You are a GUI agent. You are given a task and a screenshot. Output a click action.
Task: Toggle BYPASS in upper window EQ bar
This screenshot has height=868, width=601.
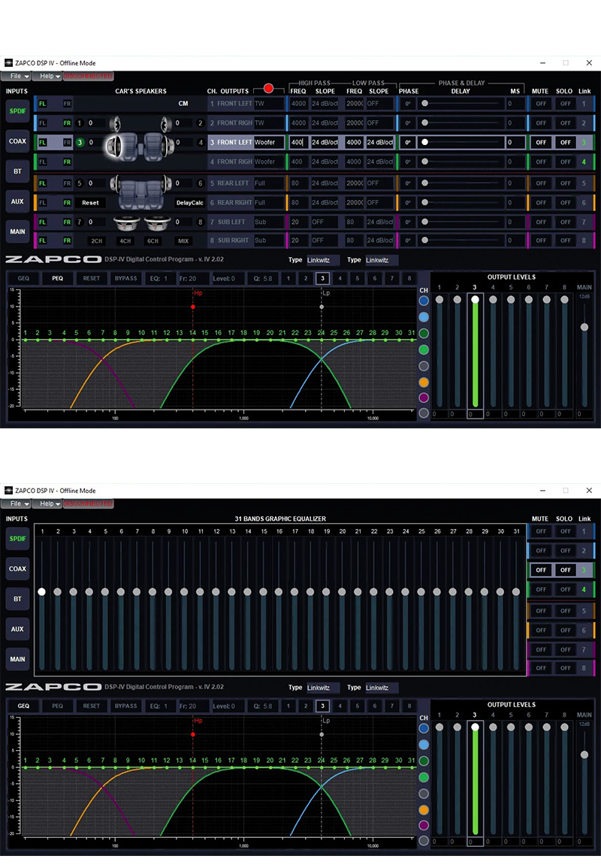point(125,279)
